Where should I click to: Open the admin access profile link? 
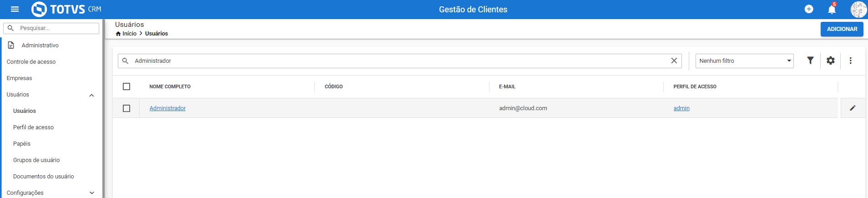pyautogui.click(x=681, y=108)
